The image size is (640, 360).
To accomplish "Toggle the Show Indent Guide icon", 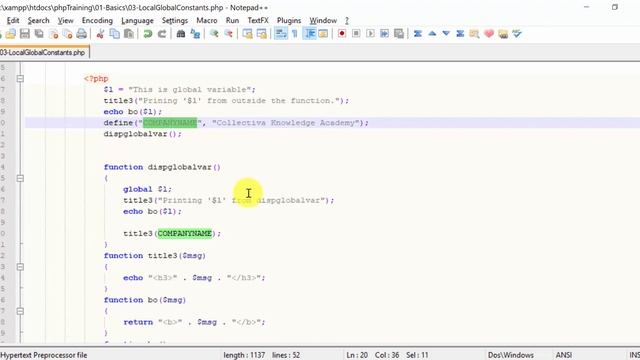I will coord(310,34).
